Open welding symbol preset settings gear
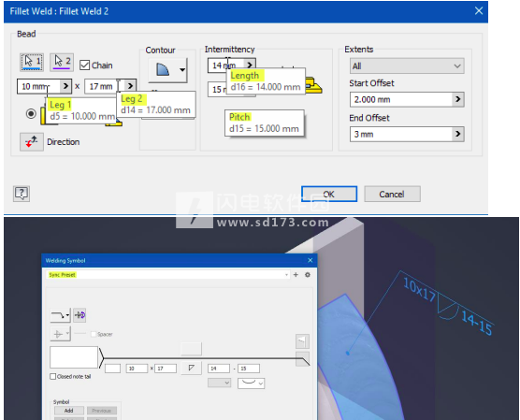The width and height of the screenshot is (520, 420). pyautogui.click(x=308, y=275)
